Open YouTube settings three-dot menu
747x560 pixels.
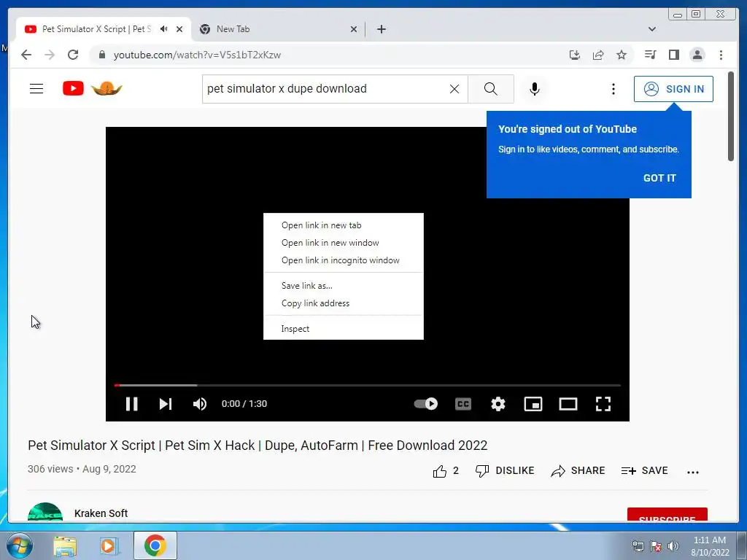613,89
